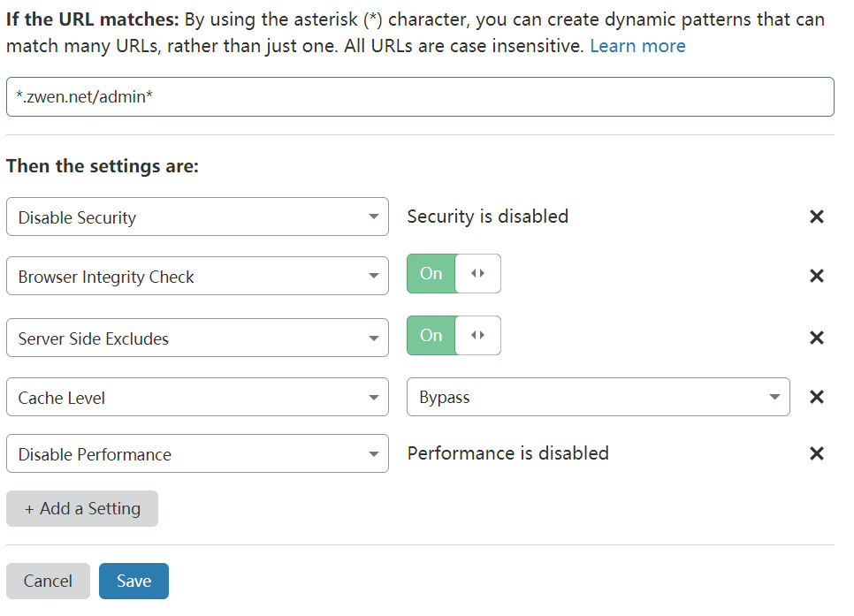This screenshot has height=616, width=854.
Task: Toggle Server Side Excludes On switch
Action: click(431, 336)
